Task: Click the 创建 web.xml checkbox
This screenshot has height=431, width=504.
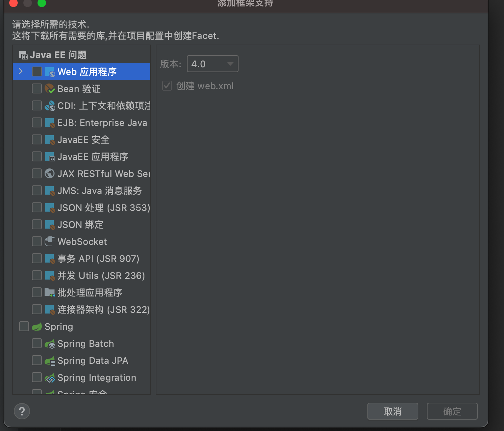Action: click(x=167, y=86)
